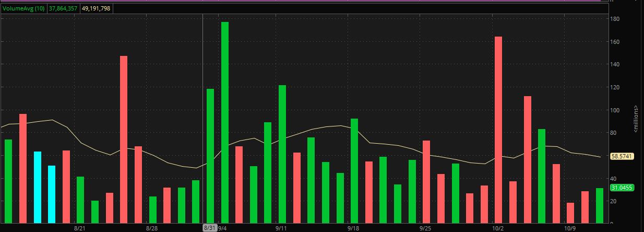Select the shorter cyan volume bar

pyautogui.click(x=52, y=194)
